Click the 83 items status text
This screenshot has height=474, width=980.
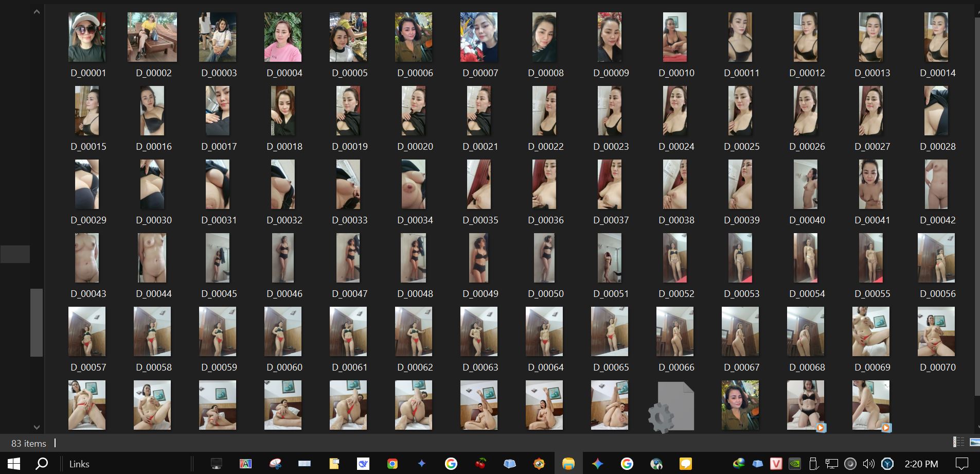tap(29, 443)
